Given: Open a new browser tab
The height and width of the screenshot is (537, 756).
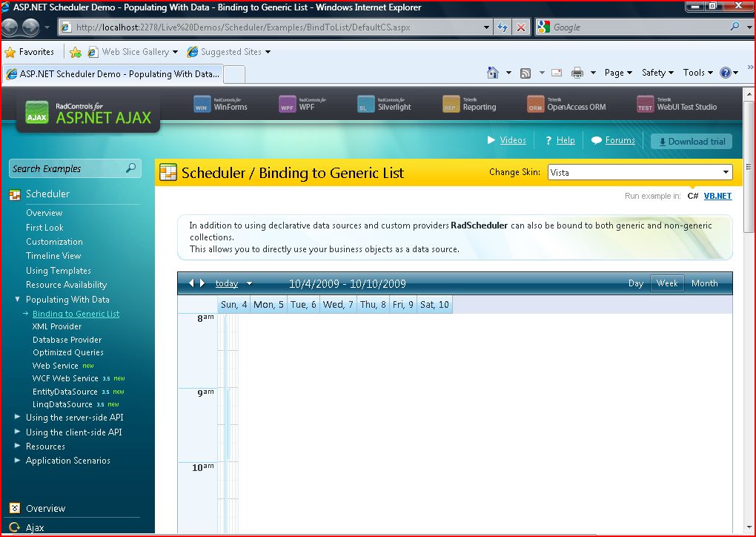Looking at the screenshot, I should click(234, 74).
